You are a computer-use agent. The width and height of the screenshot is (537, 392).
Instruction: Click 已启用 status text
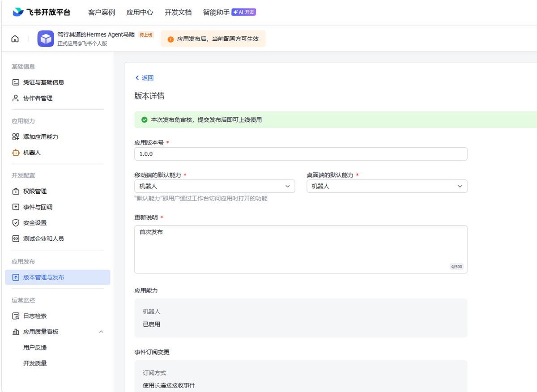(x=152, y=324)
